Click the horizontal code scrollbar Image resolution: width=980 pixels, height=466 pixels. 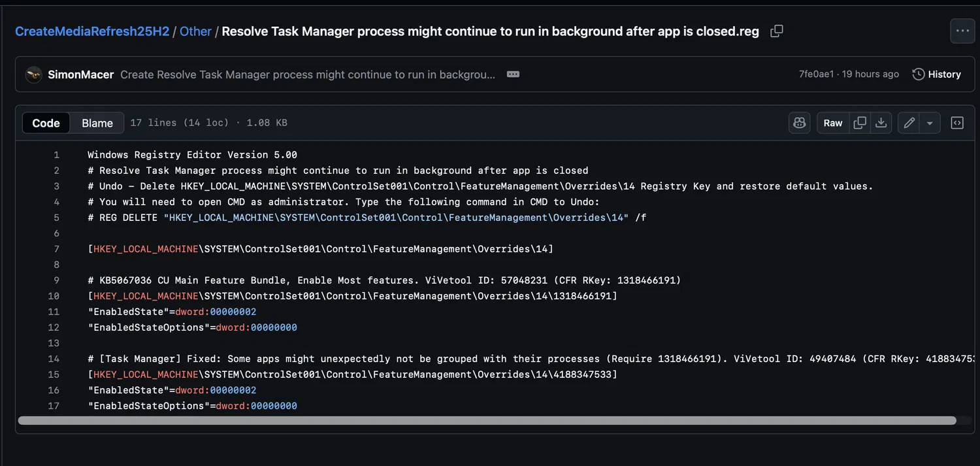tap(487, 420)
